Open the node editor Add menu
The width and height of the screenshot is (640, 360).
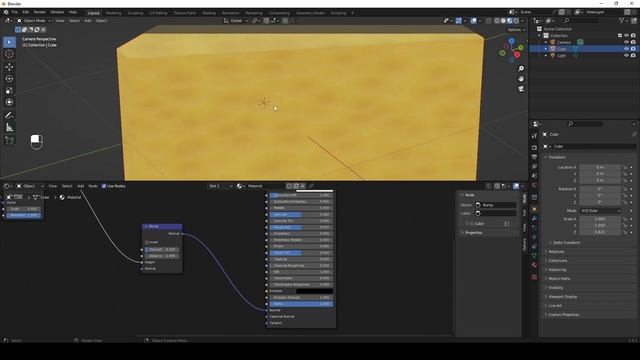coord(80,186)
